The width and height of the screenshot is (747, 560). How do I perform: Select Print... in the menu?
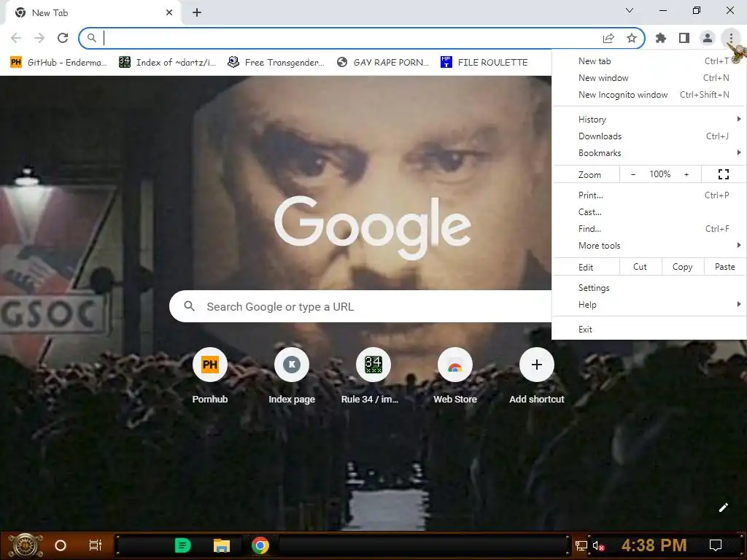(649, 195)
